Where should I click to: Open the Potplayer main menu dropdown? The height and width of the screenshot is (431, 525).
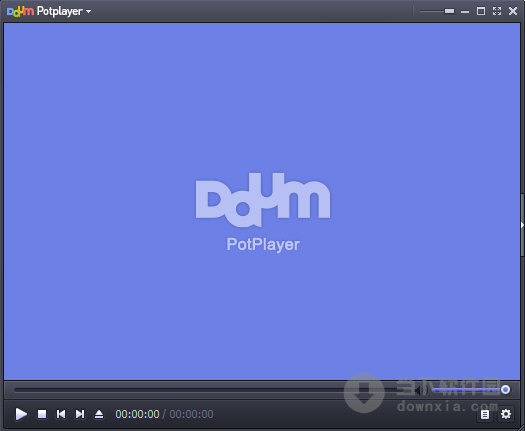click(64, 11)
